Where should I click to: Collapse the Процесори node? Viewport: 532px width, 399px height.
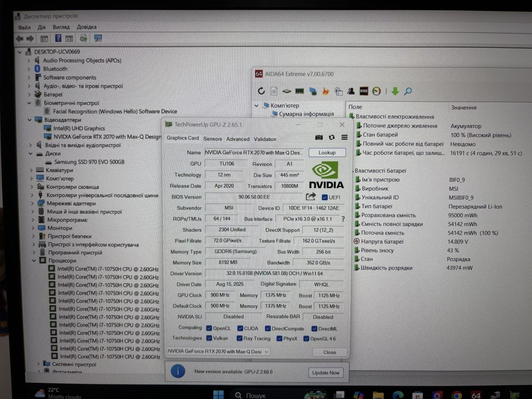[x=34, y=261]
